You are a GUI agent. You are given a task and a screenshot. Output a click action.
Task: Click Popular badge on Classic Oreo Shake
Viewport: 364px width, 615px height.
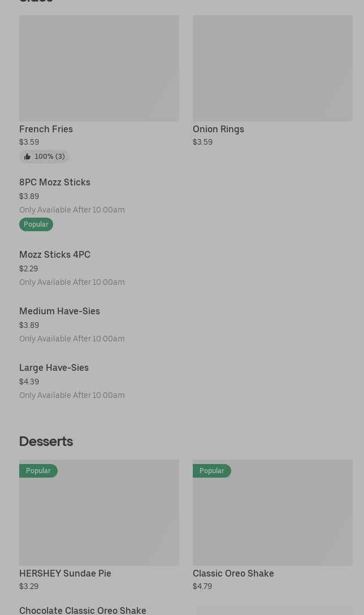(x=212, y=471)
